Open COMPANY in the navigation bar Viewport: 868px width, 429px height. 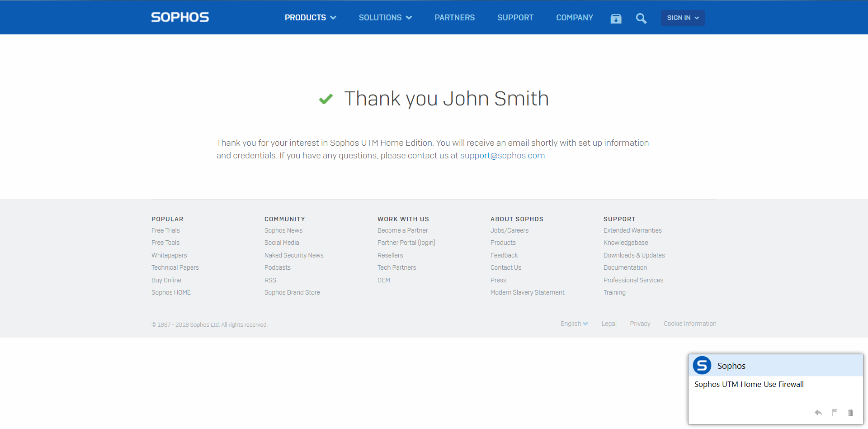click(x=575, y=18)
